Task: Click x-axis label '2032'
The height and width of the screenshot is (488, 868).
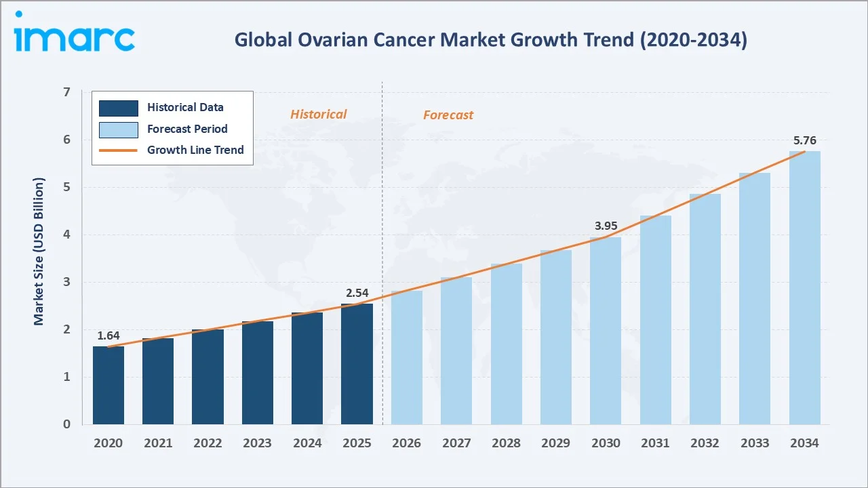Action: (x=705, y=443)
